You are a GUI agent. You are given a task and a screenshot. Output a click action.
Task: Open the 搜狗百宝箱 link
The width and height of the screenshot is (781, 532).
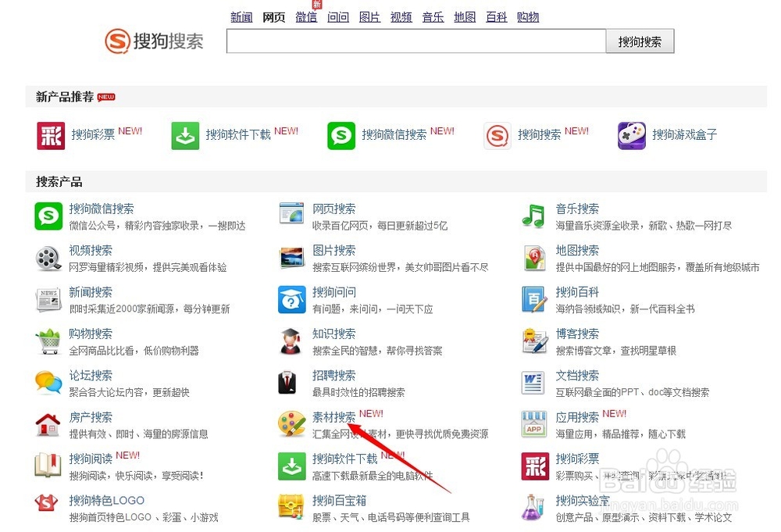tap(339, 501)
